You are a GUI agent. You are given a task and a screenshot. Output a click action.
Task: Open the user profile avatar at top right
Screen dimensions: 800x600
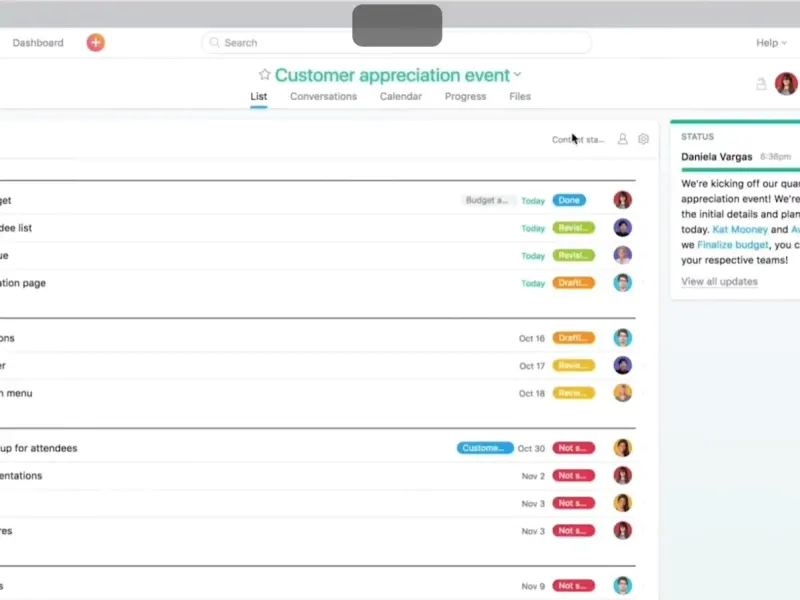point(786,84)
